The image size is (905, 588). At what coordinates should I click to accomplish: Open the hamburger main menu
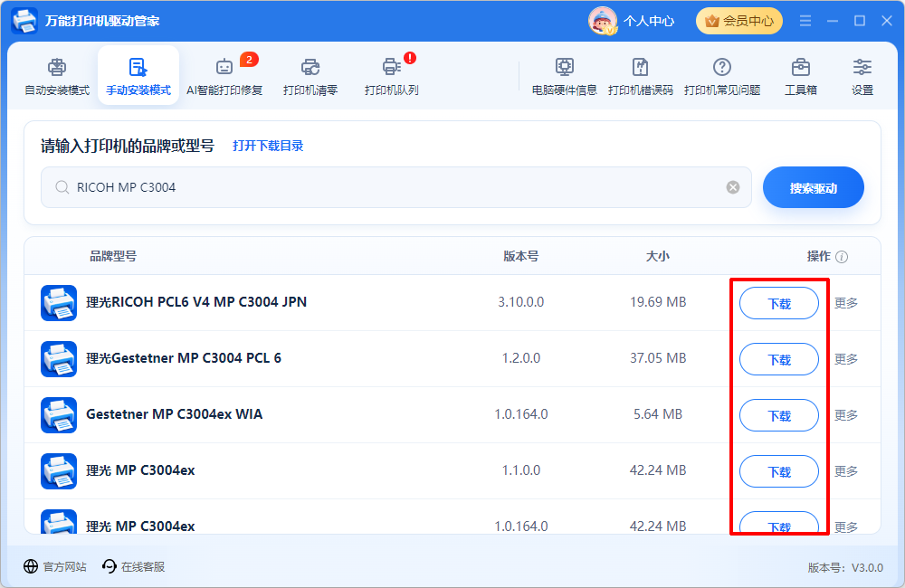point(805,21)
